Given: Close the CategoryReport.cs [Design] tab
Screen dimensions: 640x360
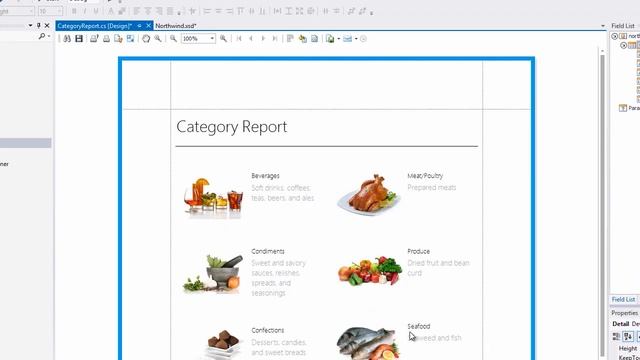Looking at the screenshot, I should point(149,26).
